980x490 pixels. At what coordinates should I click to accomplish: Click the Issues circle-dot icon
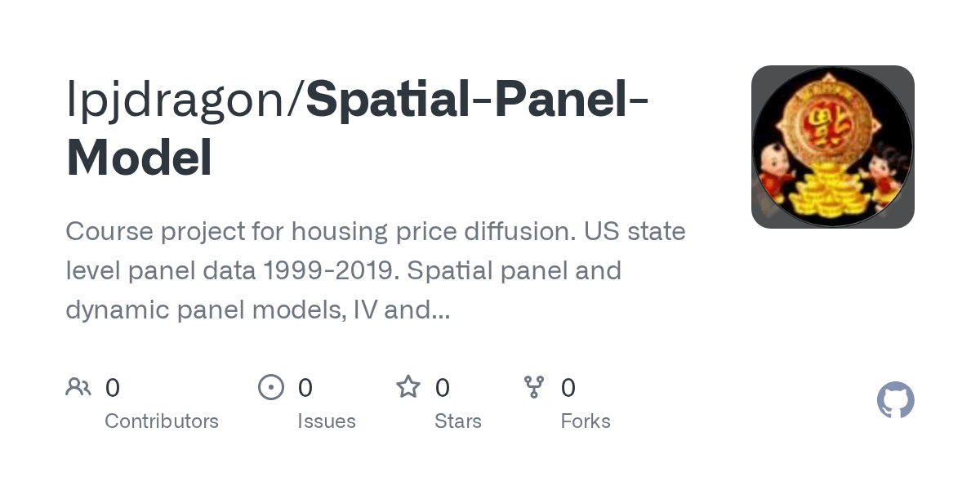click(x=270, y=387)
